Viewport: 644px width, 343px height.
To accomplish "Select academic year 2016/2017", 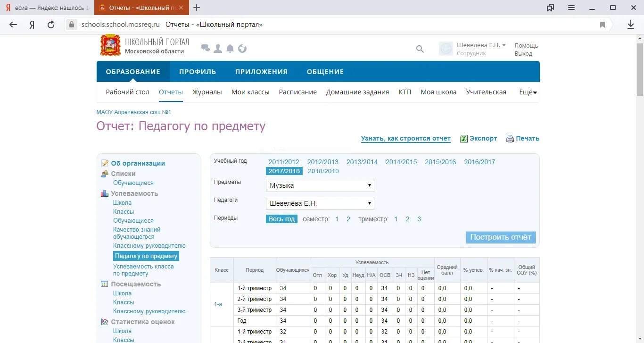I will [x=479, y=162].
